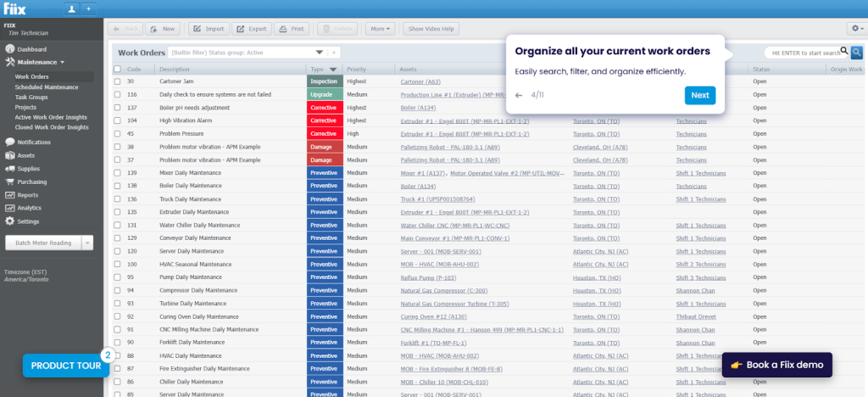Go back using the tour arrow icon
This screenshot has height=397, width=868.
tap(519, 95)
